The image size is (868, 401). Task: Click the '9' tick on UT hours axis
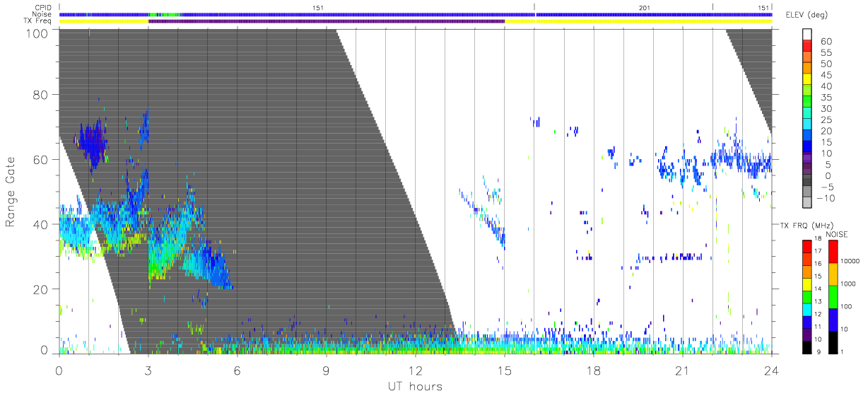click(x=326, y=371)
